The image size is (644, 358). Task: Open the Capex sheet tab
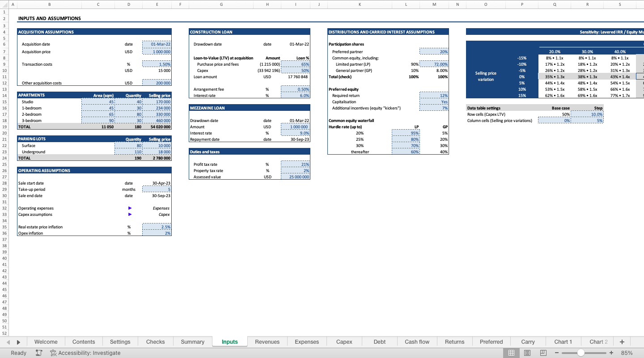coord(344,342)
